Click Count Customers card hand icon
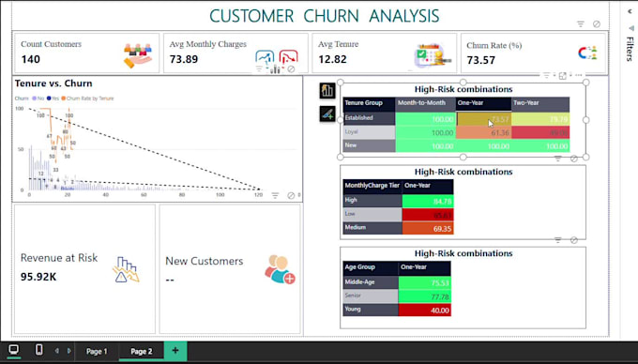 click(x=138, y=55)
